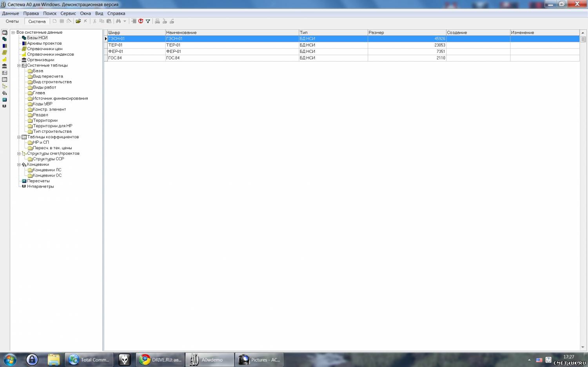Click the table's scroll-down arrow
The image size is (588, 367).
[583, 347]
